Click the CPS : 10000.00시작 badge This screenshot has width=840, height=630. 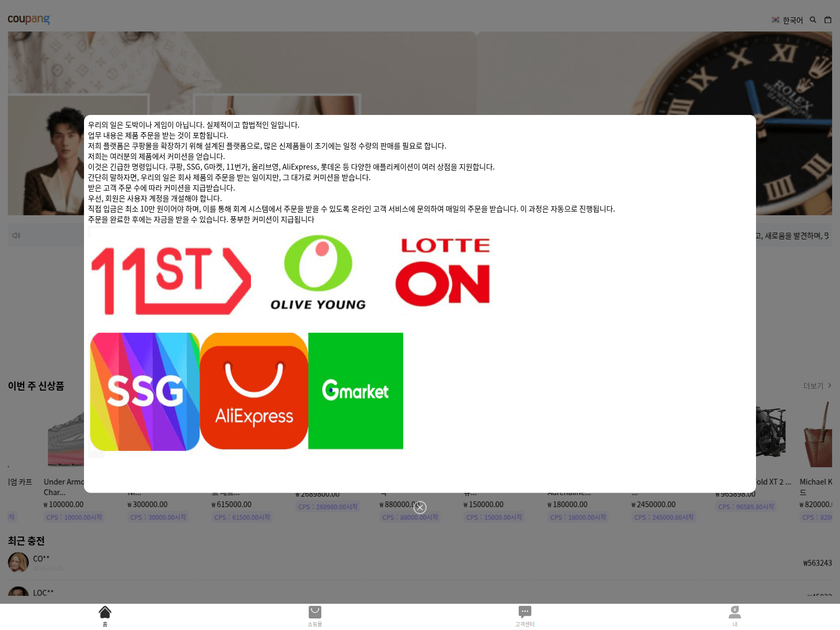pos(74,517)
